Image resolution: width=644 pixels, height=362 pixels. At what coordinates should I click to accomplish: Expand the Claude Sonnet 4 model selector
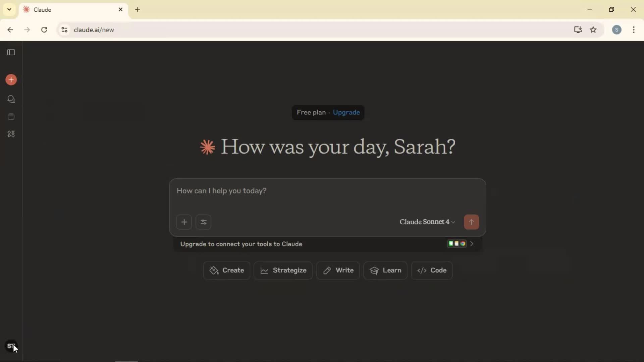pos(427,222)
